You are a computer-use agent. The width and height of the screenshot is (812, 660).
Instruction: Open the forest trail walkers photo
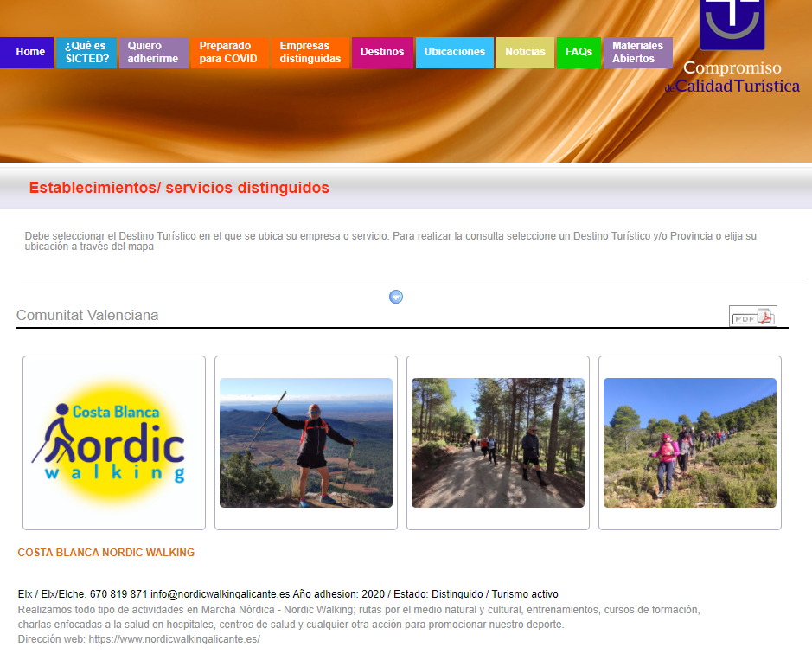pos(498,443)
